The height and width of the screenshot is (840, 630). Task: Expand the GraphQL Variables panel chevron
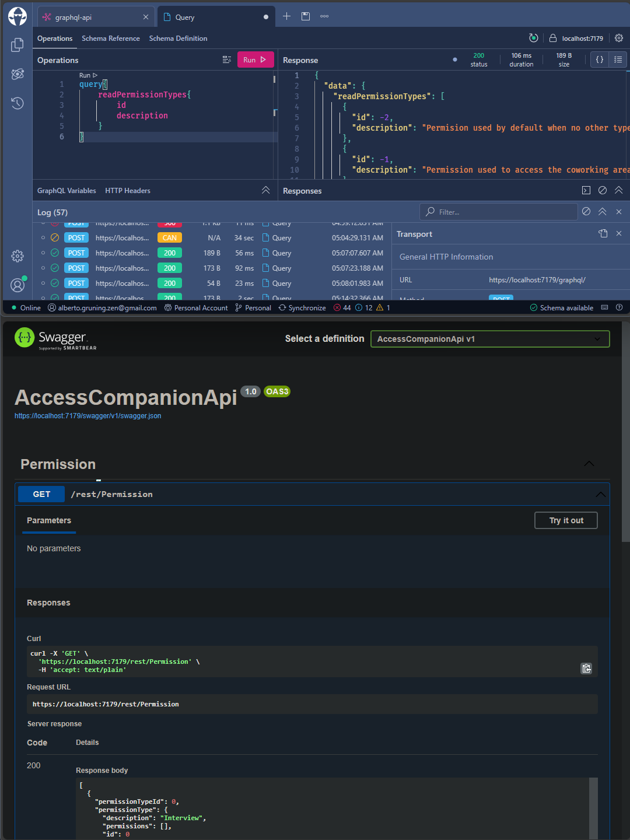(x=266, y=190)
